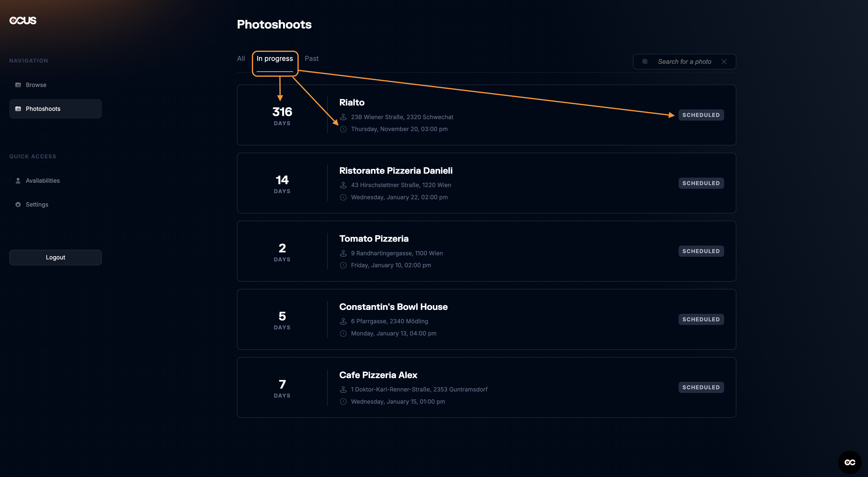The width and height of the screenshot is (868, 477).
Task: Open the Ristorante Pizzeria Danieli photoshoot
Action: tap(395, 171)
